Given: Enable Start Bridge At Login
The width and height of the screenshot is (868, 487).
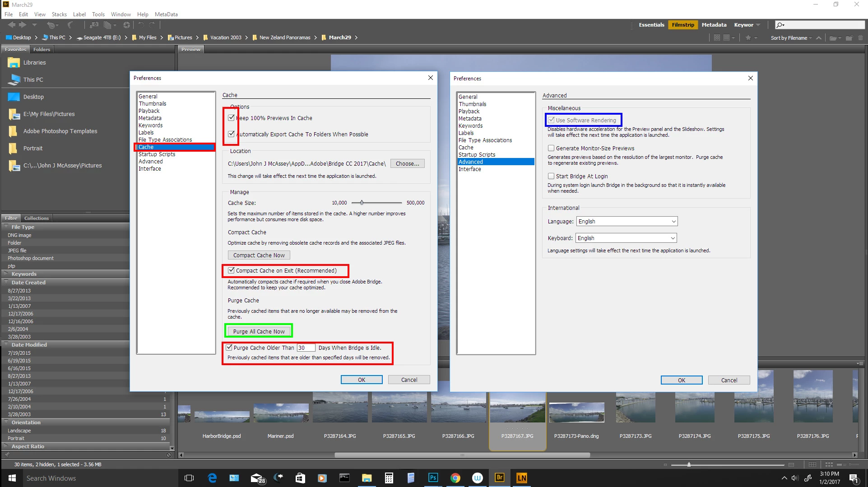Looking at the screenshot, I should (x=551, y=176).
